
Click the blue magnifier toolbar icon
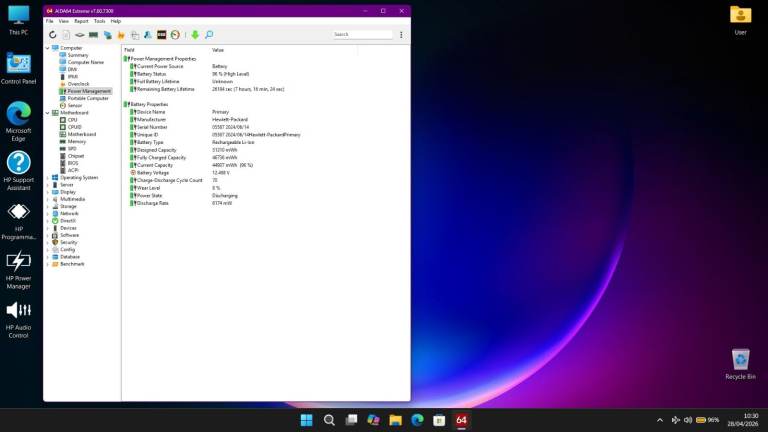[209, 35]
